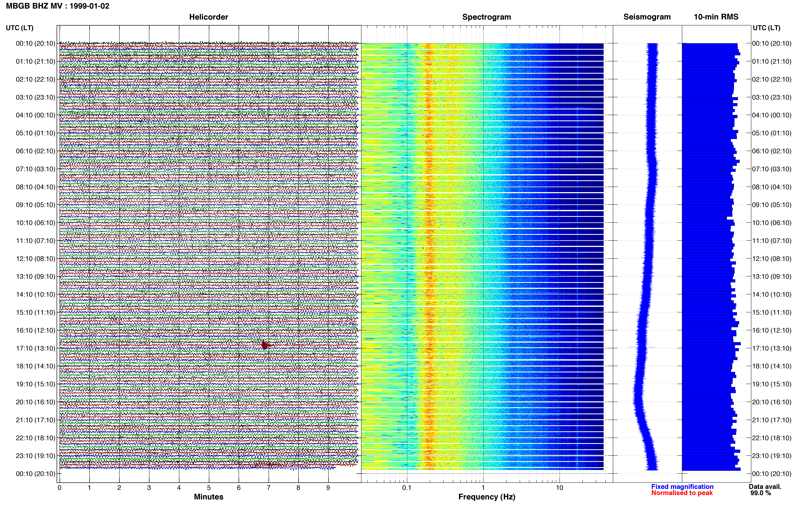The height and width of the screenshot is (508, 812).
Task: Click the Normalised to peak legend text
Action: [682, 493]
